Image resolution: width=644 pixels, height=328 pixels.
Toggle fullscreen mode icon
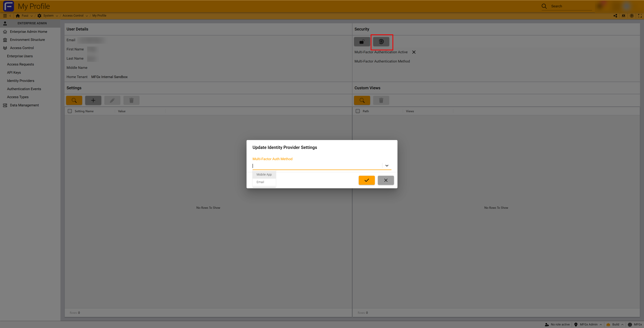pyautogui.click(x=640, y=16)
